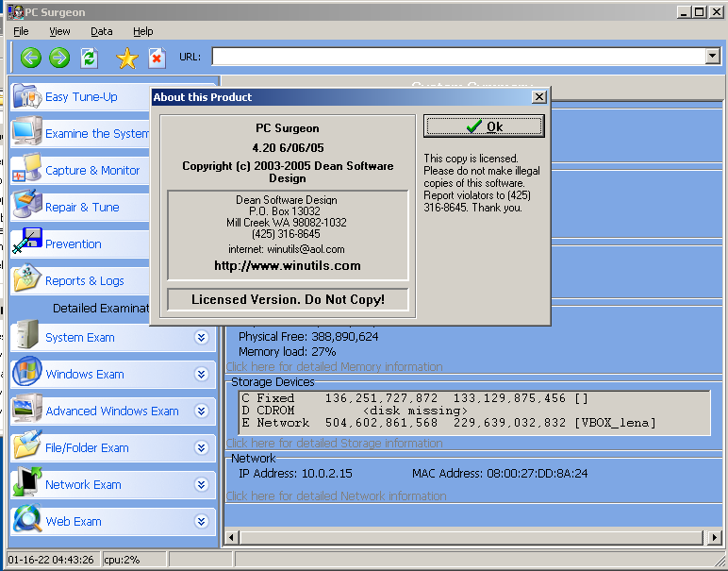The height and width of the screenshot is (571, 728).
Task: Click the Reports & Logs folder icon
Action: pos(27,278)
